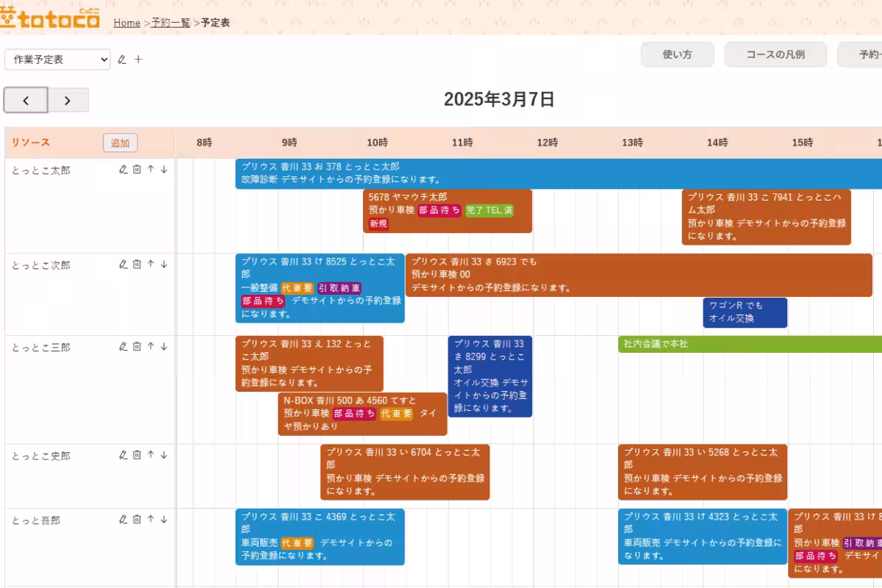Click the trash icon for とっとこ次郎
The image size is (882, 588).
pos(137,264)
